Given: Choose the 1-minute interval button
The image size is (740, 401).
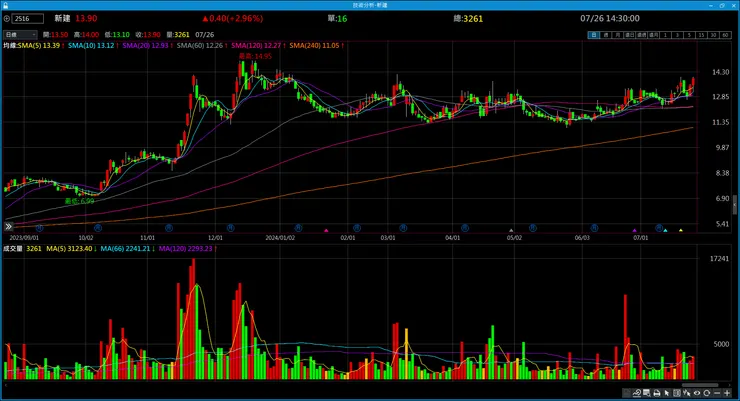Looking at the screenshot, I should 665,35.
